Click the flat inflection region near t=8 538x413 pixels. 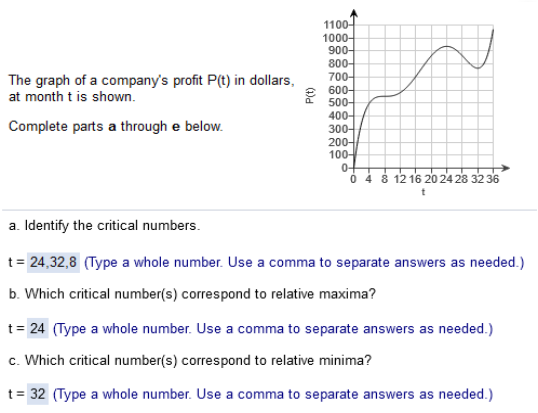(384, 96)
